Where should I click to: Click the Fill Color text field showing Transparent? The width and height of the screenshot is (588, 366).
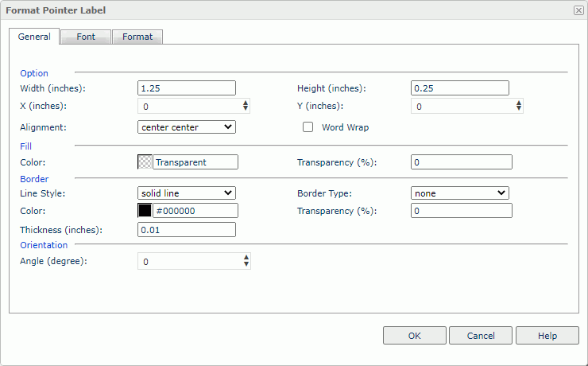(x=195, y=162)
